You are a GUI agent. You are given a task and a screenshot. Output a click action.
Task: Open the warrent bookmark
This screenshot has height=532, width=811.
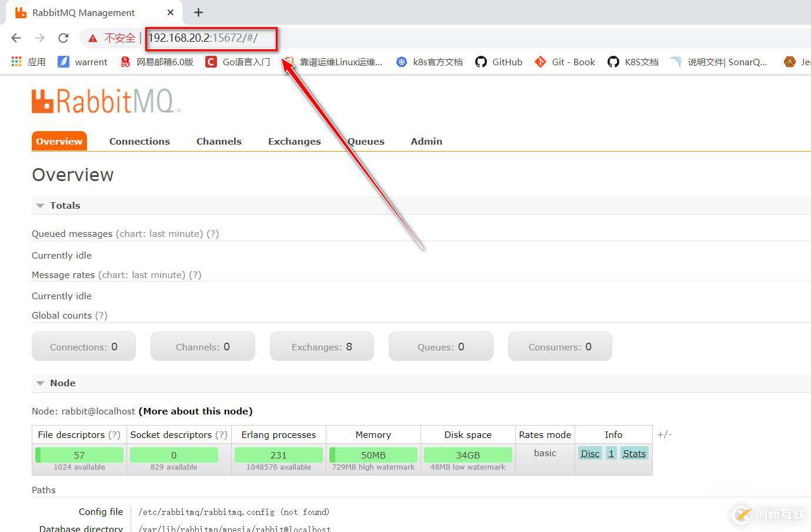pyautogui.click(x=82, y=62)
